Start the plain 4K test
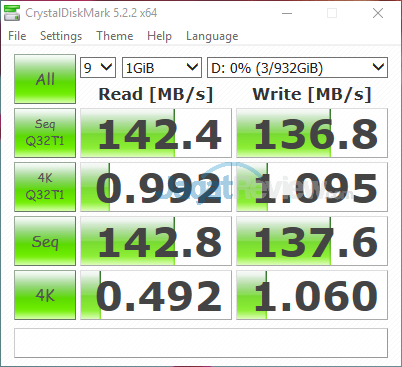Screen dimensions: 402x367 point(45,295)
